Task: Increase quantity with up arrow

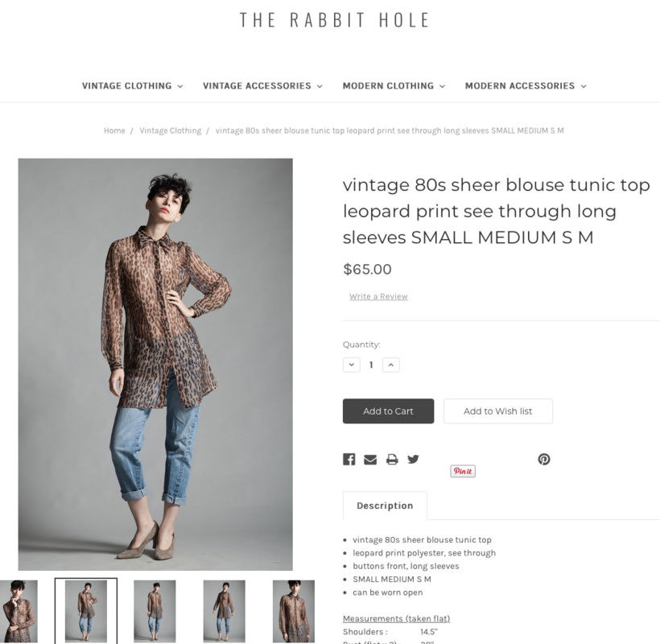Action: (391, 365)
